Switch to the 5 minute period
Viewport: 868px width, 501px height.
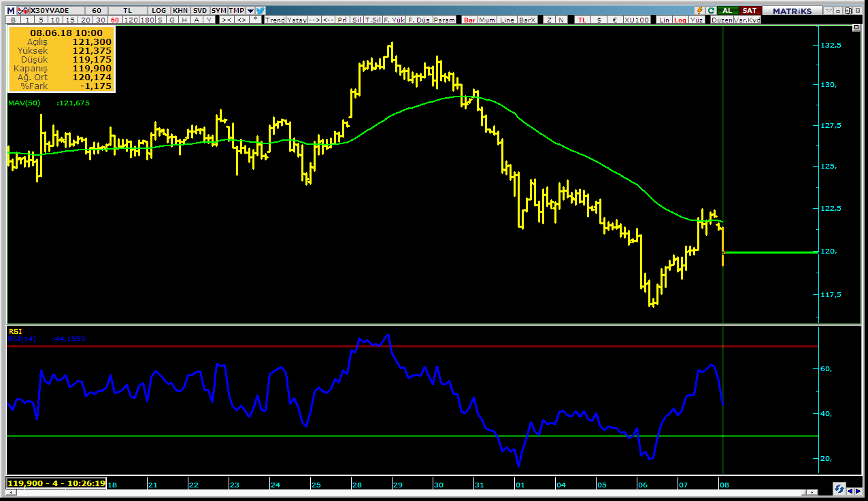coord(41,20)
